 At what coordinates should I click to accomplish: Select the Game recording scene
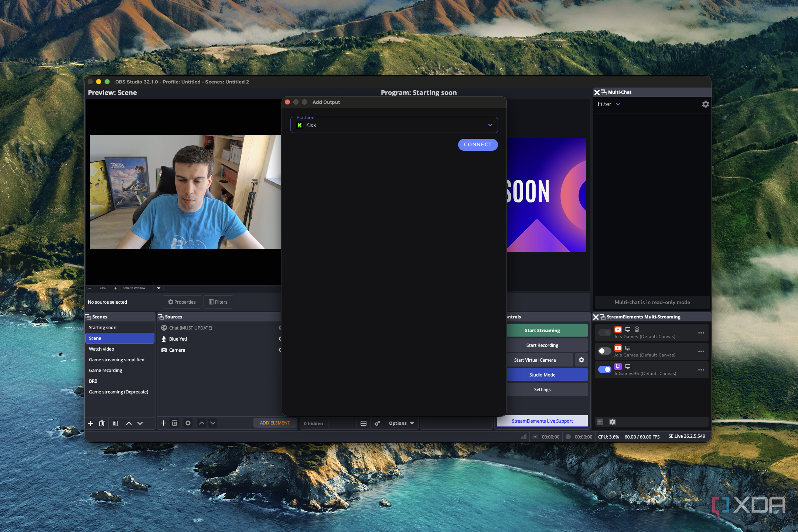pyautogui.click(x=120, y=370)
